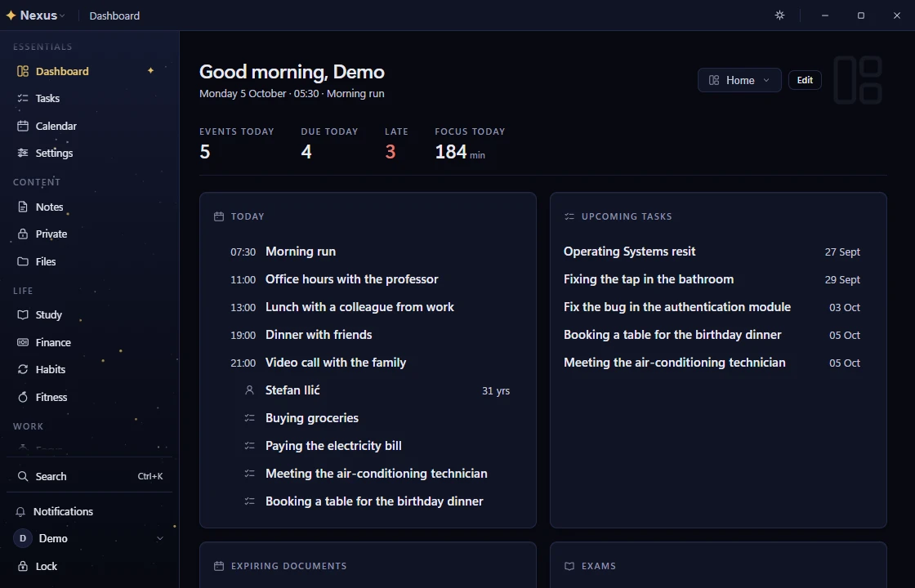Select Fixing the tap in the bathroom
The image size is (915, 588).
tap(718, 279)
